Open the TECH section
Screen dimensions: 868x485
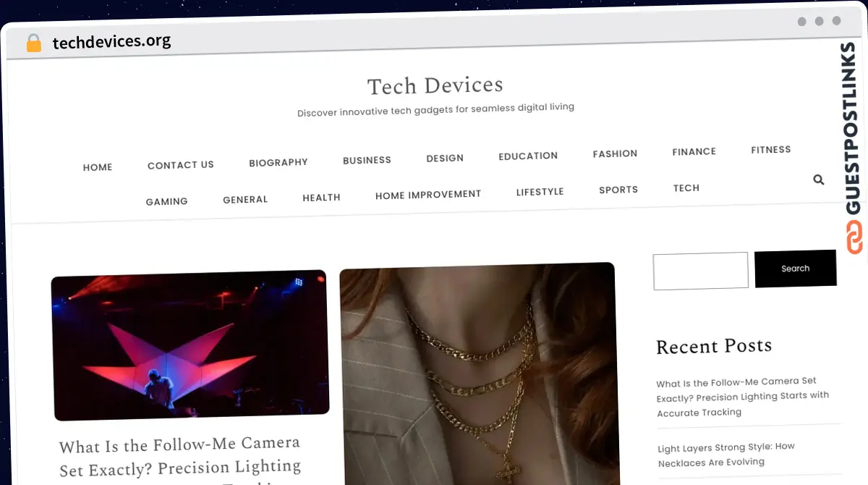[686, 187]
